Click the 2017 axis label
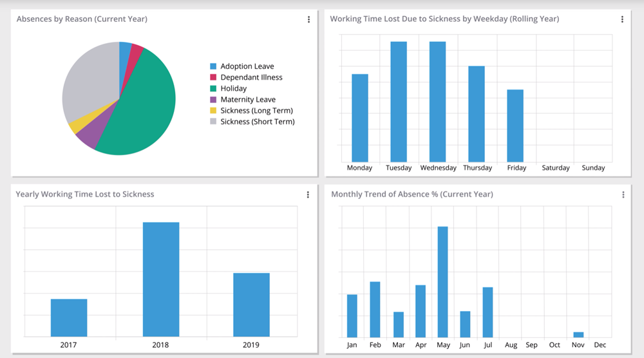644x358 pixels. [68, 345]
